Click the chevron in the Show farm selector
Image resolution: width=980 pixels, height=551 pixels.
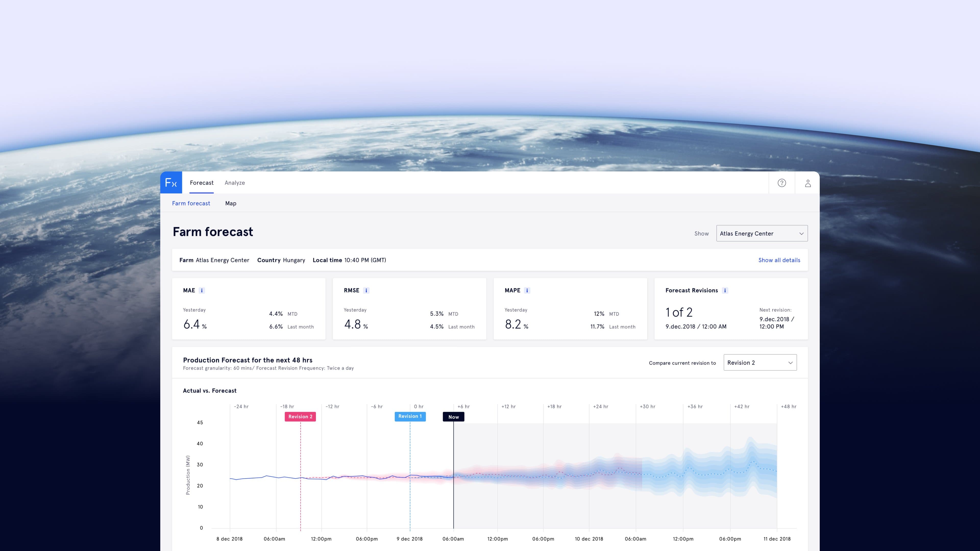pos(801,233)
